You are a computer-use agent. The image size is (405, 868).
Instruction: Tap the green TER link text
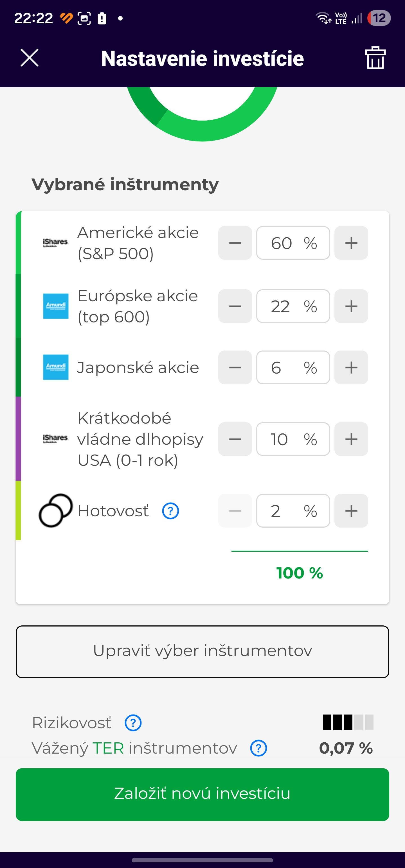click(x=108, y=748)
